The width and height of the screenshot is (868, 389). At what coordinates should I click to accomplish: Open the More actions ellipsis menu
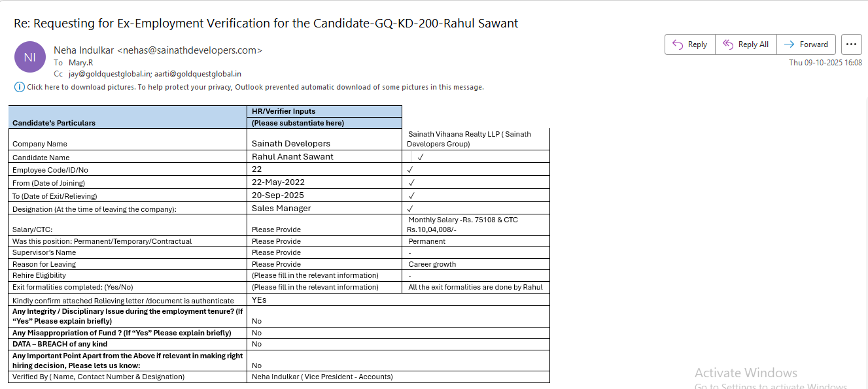(x=851, y=44)
